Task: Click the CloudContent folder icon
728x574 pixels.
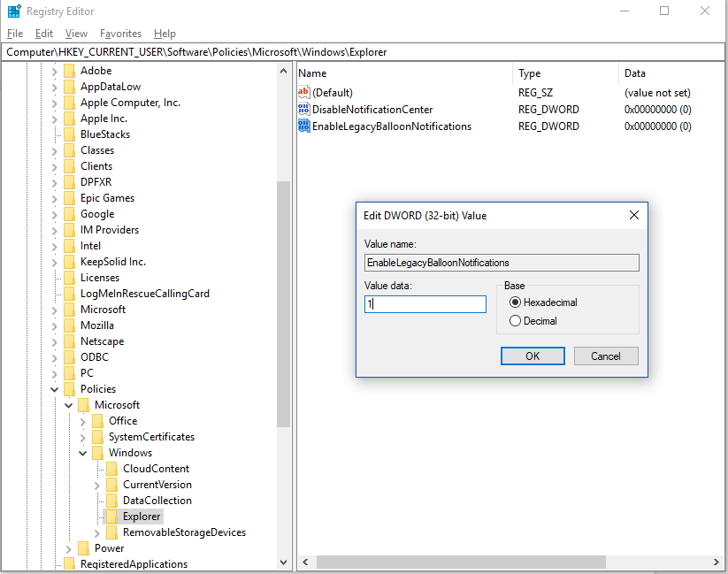Action: click(x=111, y=469)
